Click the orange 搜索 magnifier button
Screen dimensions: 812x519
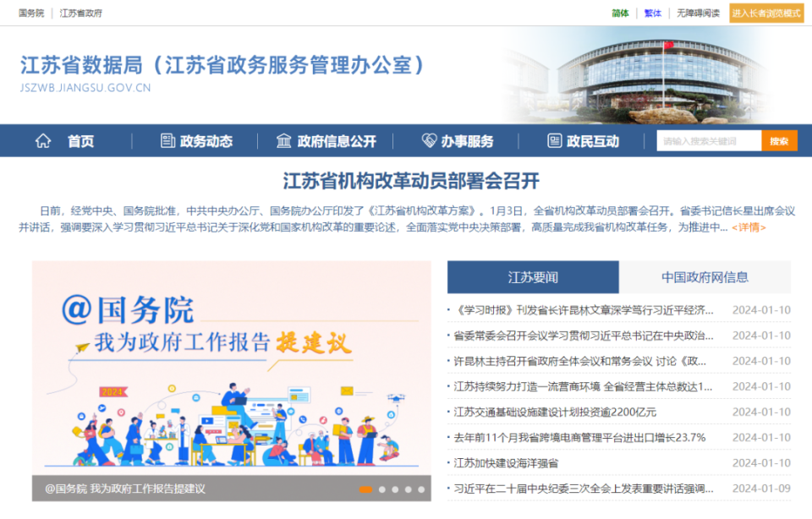[777, 140]
